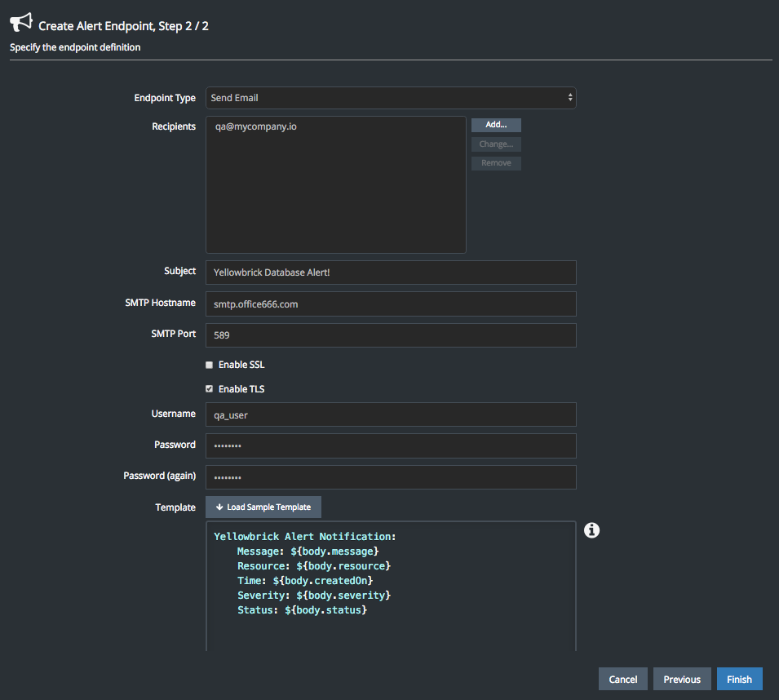Cancel the alert endpoint creation
This screenshot has height=700, width=779.
(x=623, y=679)
